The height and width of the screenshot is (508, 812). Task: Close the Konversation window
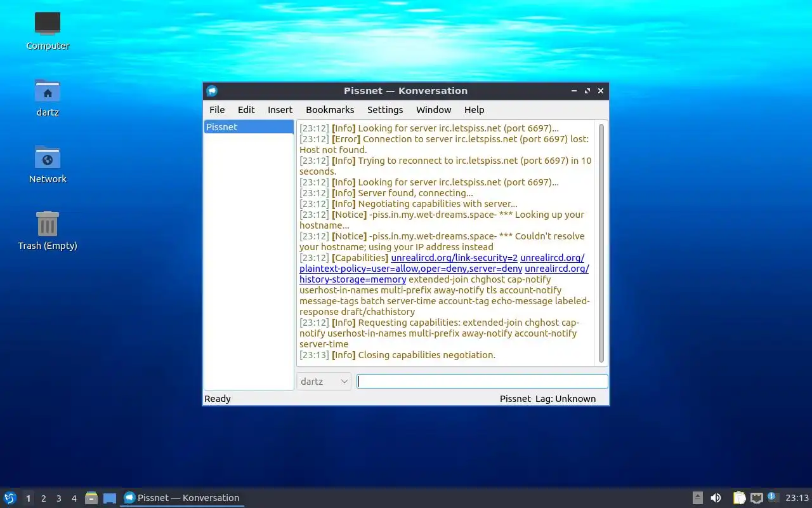point(601,91)
